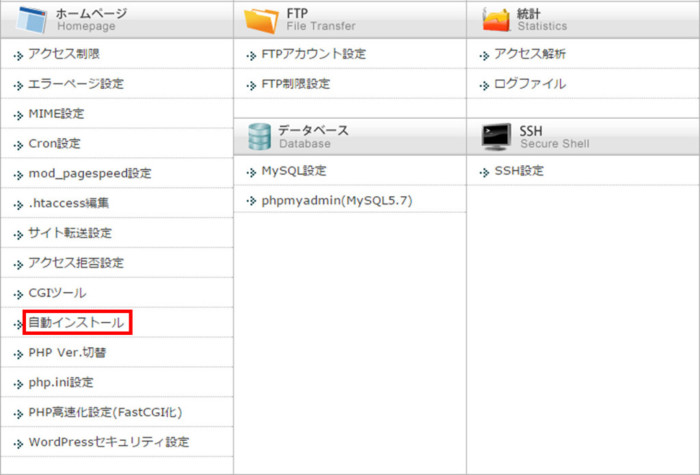The width and height of the screenshot is (700, 475).
Task: Open SSH設定 link
Action: point(519,171)
